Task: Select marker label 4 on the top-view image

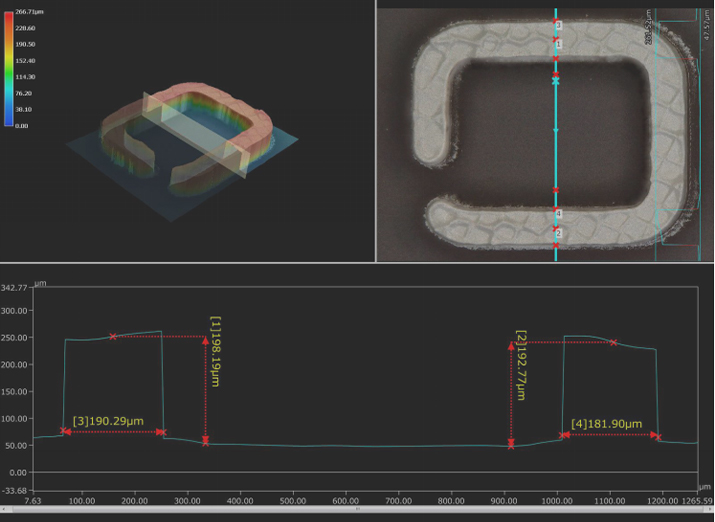Action: click(558, 214)
